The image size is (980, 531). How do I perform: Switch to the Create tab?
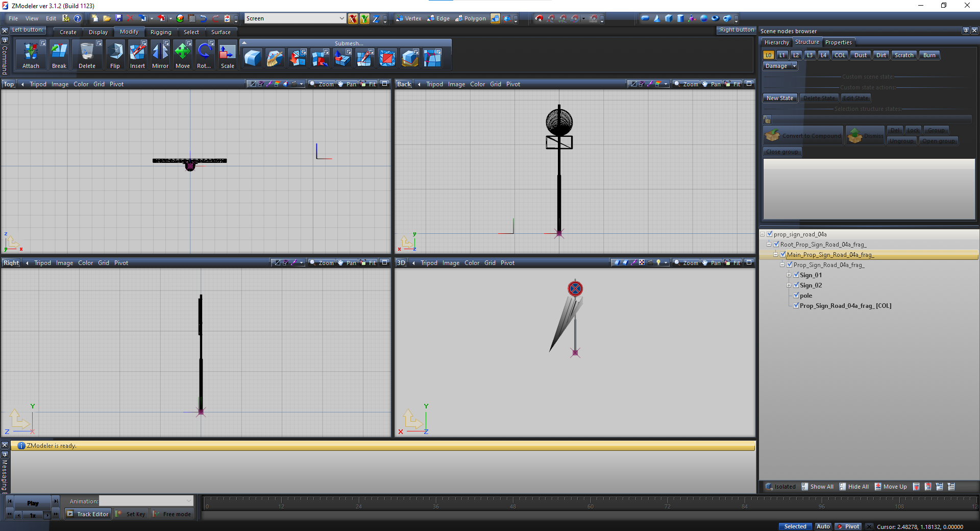pos(68,32)
